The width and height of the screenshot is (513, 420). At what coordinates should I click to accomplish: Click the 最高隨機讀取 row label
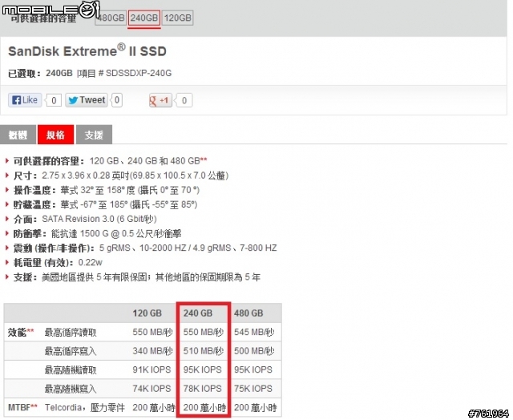71,370
